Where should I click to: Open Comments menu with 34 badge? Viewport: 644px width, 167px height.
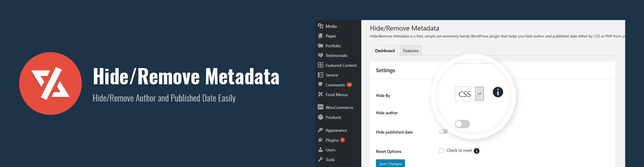(335, 85)
